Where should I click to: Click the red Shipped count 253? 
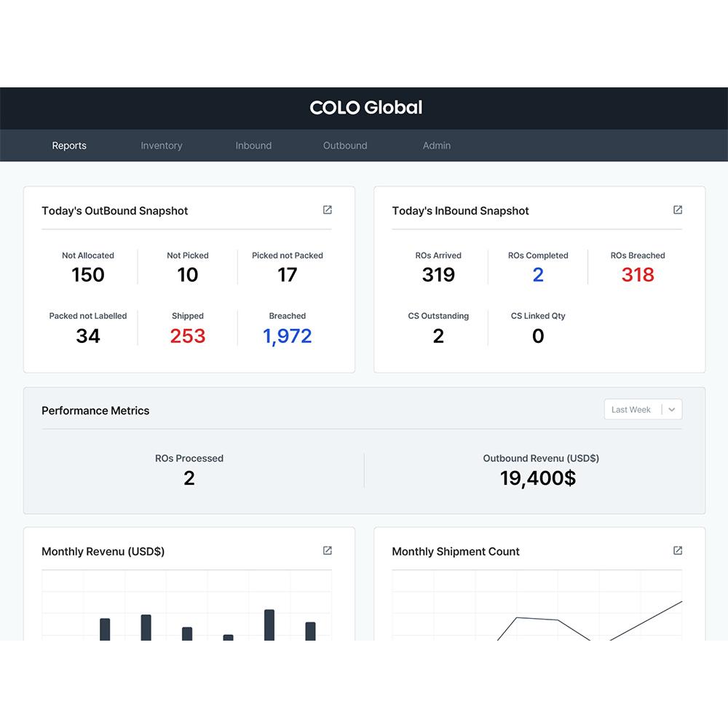(x=187, y=336)
